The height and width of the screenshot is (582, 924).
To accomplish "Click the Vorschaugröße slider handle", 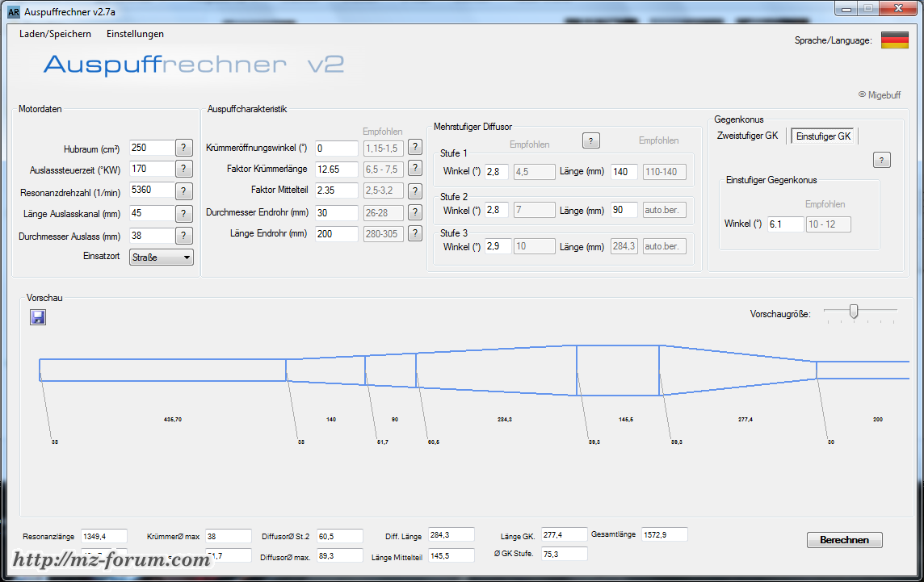I will (x=854, y=312).
